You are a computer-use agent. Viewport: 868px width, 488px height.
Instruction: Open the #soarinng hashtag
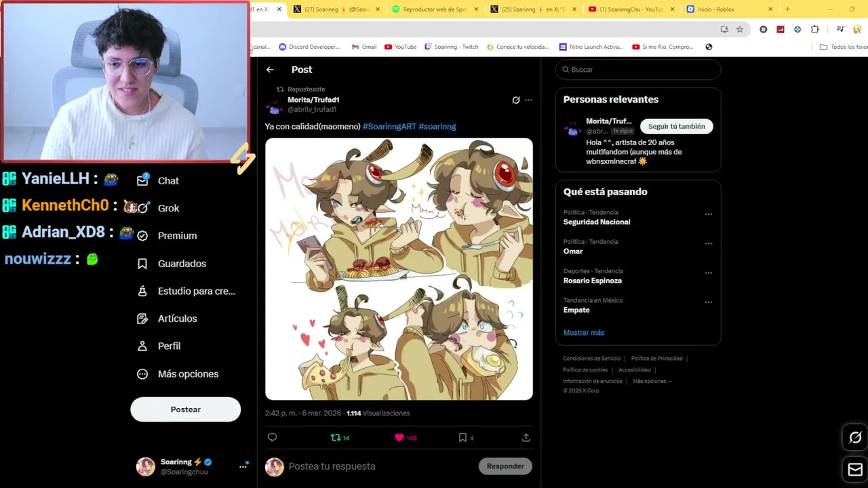437,126
